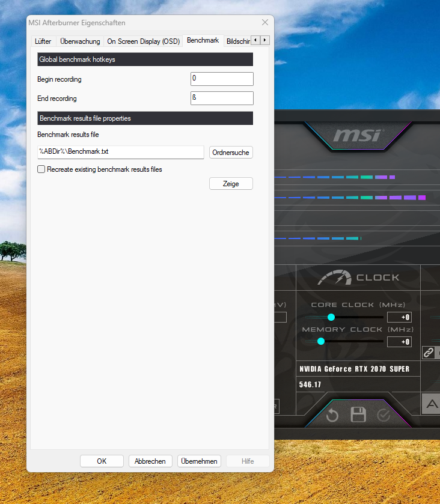Viewport: 440px width, 504px height.
Task: Toggle the chain link icon in Afterburner
Action: 429,353
